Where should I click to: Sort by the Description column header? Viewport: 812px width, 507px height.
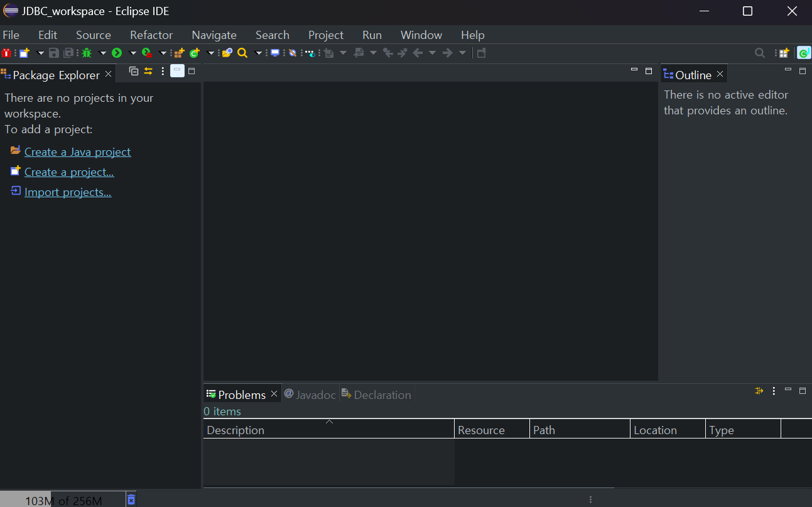pos(328,430)
